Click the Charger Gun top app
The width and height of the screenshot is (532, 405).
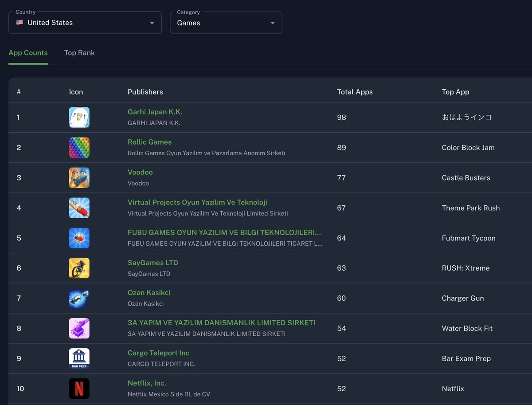coord(463,299)
